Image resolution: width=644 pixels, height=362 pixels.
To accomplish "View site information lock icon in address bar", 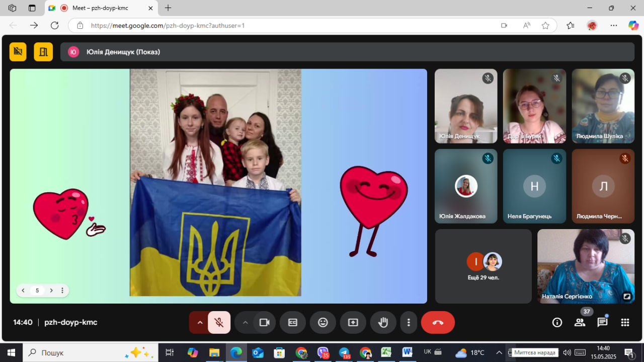I will tap(79, 25).
